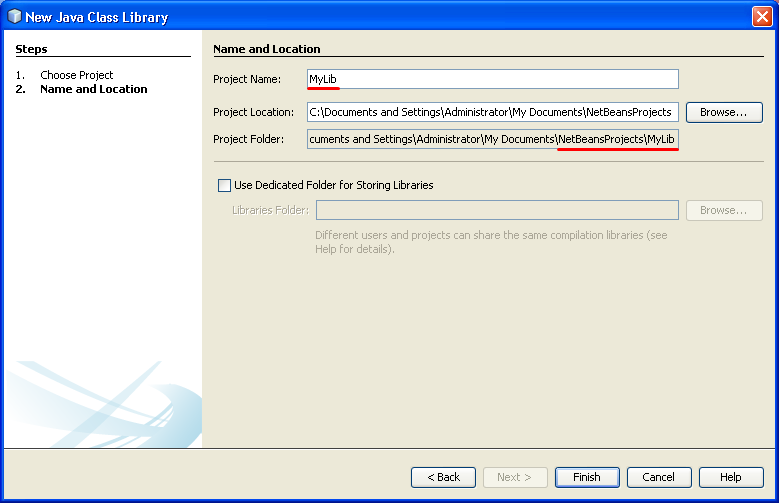This screenshot has height=503, width=779.
Task: Click the hint text about sharing compilation libraries
Action: (491, 242)
